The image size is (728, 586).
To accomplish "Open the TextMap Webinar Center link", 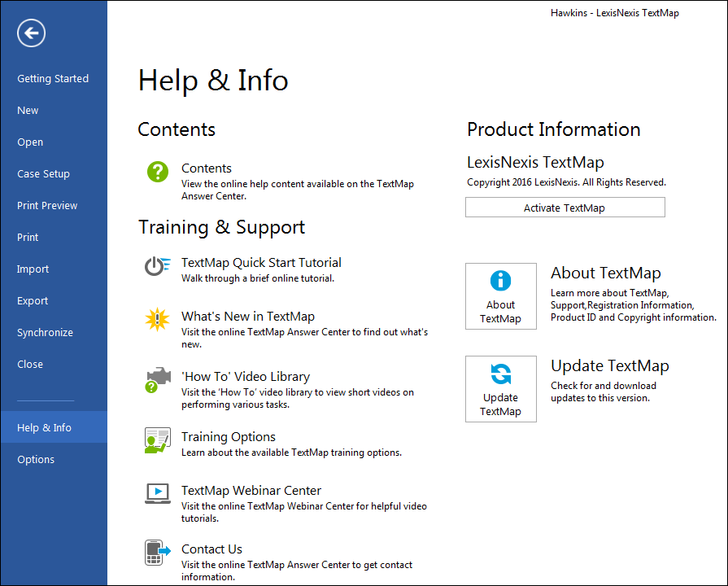I will (x=251, y=491).
